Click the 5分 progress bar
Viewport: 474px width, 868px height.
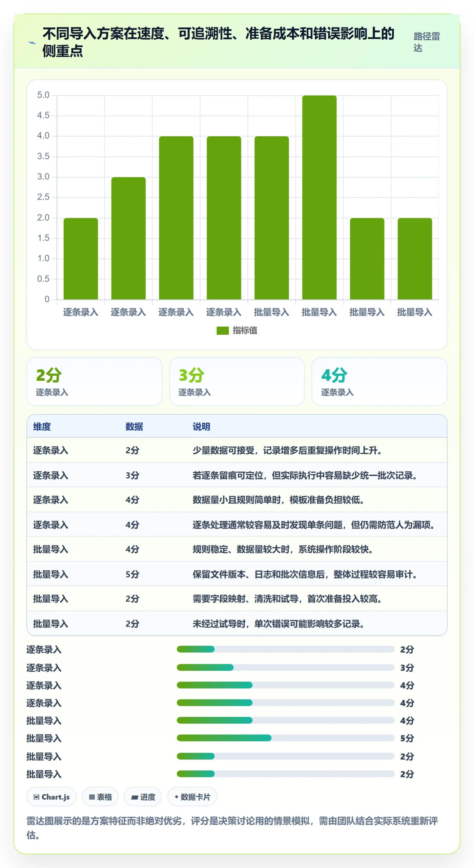click(x=285, y=738)
